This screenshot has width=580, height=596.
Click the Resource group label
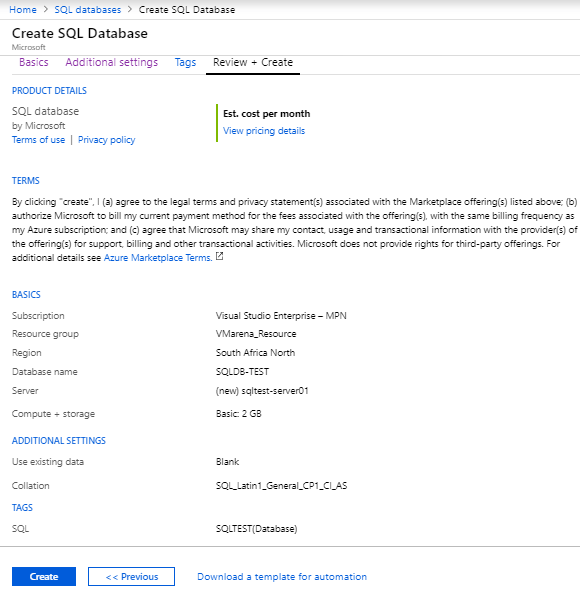point(45,334)
